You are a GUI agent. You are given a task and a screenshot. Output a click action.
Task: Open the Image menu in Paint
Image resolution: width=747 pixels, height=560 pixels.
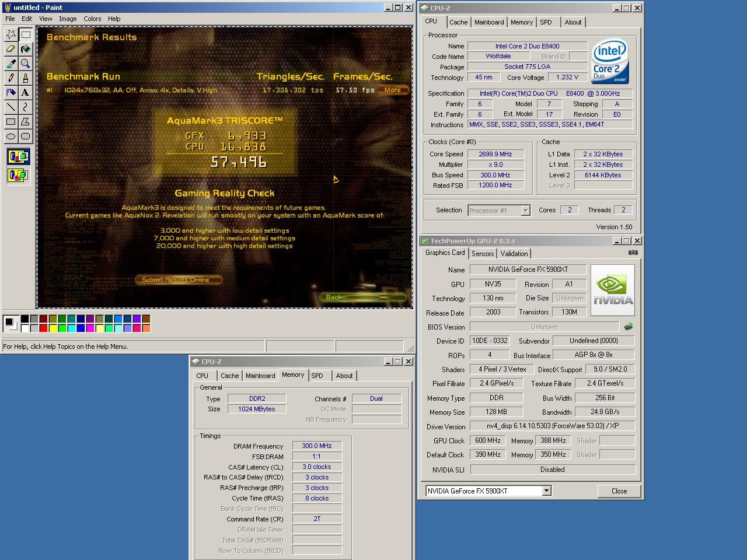(68, 19)
